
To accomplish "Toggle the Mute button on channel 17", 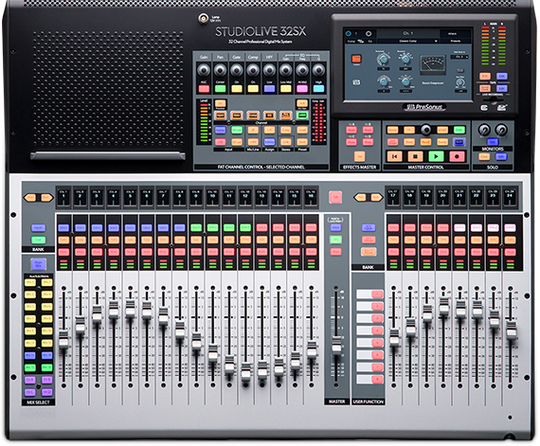I will pos(393,252).
